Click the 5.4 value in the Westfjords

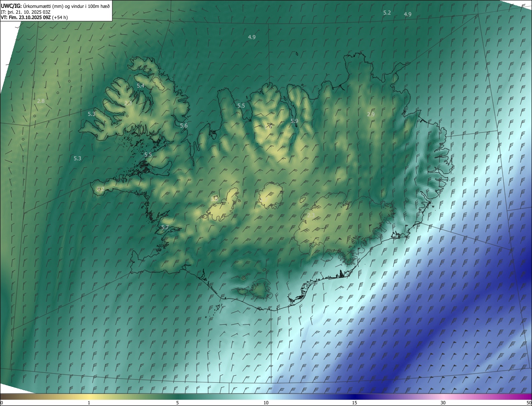[140, 86]
